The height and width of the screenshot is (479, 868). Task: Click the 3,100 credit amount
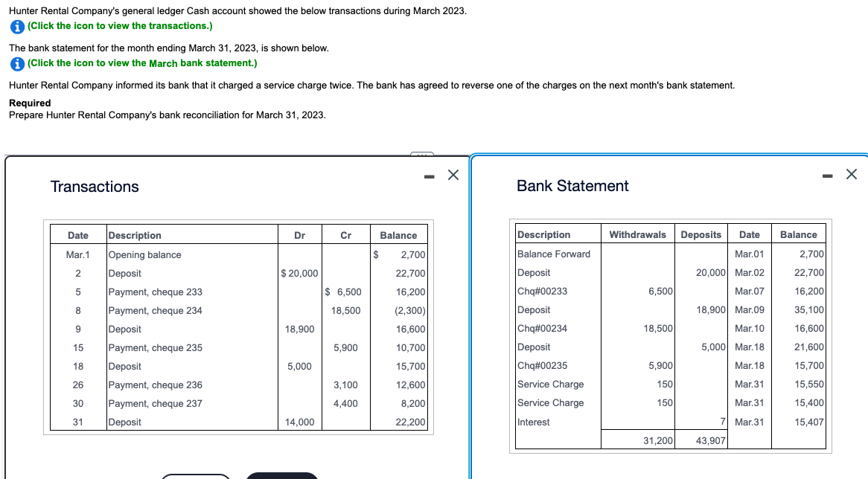pos(345,385)
